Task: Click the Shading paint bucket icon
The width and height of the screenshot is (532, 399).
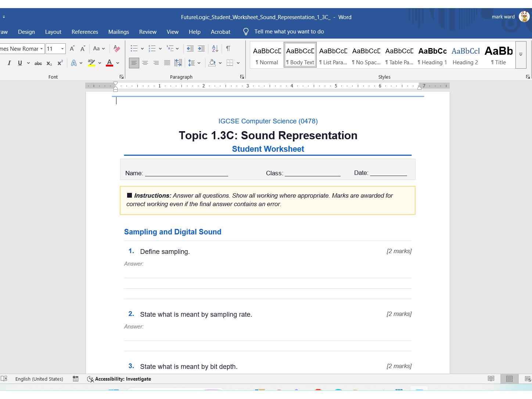Action: [212, 63]
